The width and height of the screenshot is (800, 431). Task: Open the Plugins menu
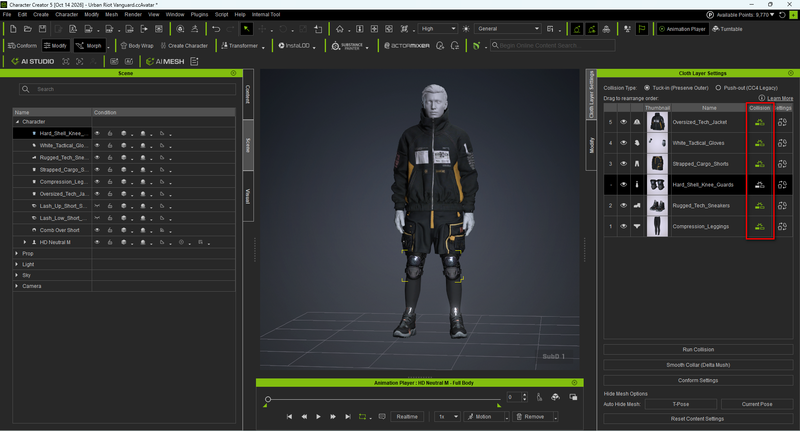click(x=199, y=14)
